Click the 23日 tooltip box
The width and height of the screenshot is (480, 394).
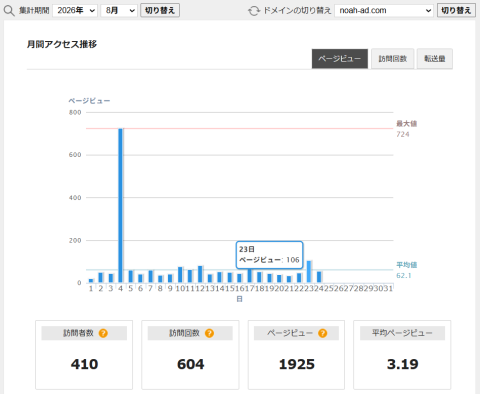pyautogui.click(x=269, y=255)
